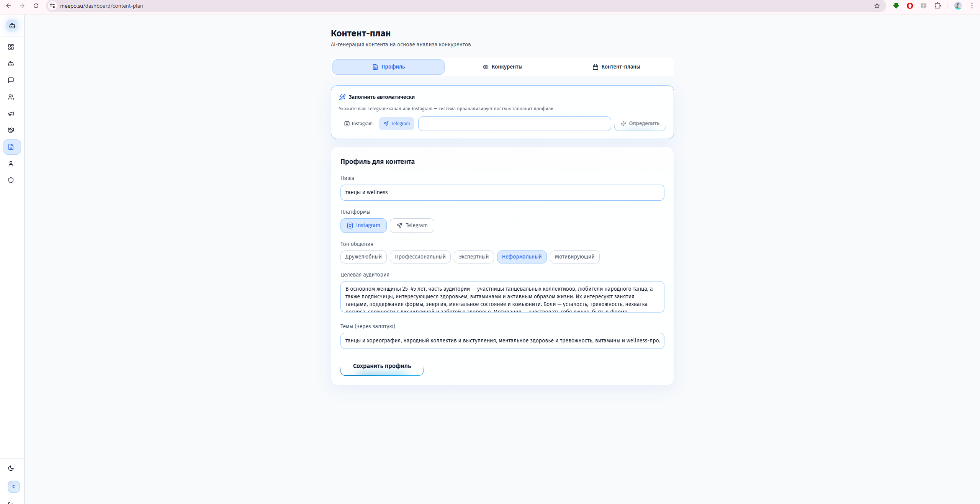Viewport: 980px width, 504px height.
Task: Select the Экспертный tone
Action: point(474,257)
